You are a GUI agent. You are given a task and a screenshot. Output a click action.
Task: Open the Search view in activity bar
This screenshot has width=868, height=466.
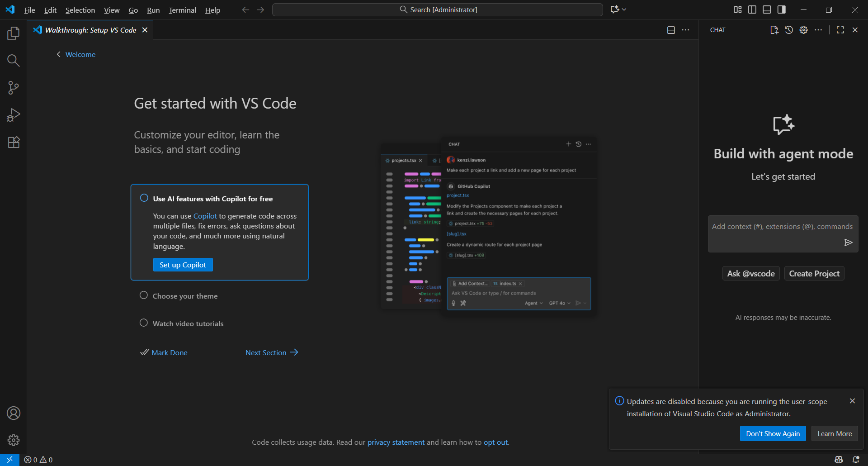14,61
